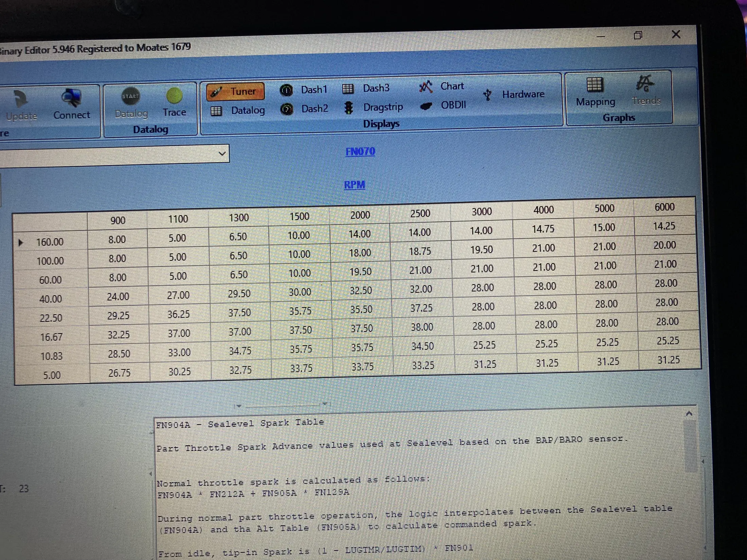This screenshot has height=560, width=747.
Task: Select the 6000 RPM column header
Action: click(x=664, y=207)
